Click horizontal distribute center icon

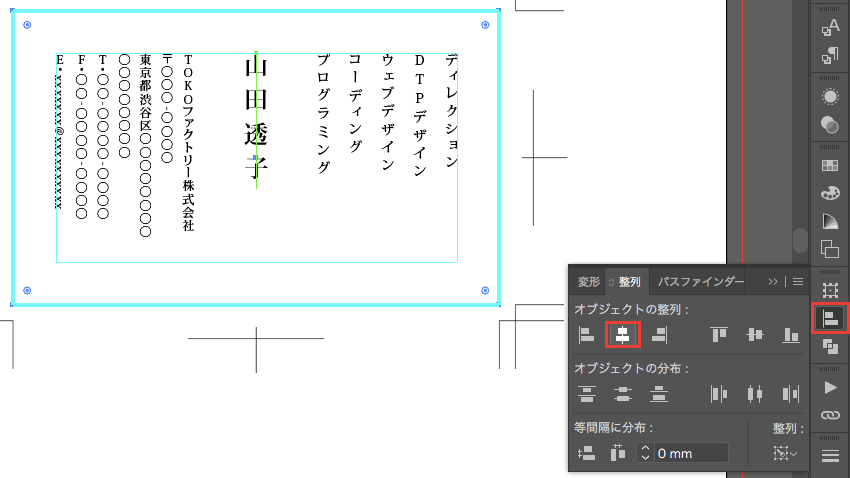[755, 394]
